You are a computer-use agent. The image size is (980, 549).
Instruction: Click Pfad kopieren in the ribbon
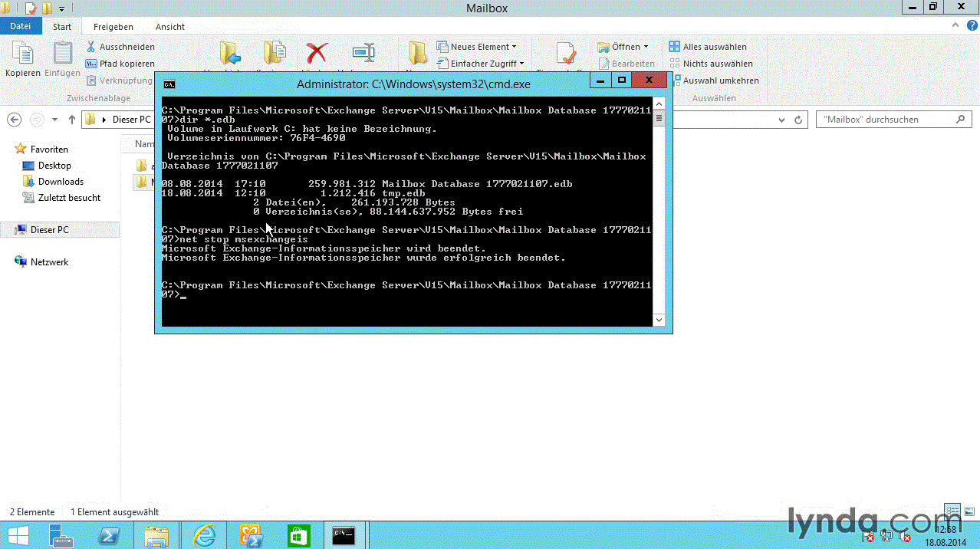(x=120, y=64)
